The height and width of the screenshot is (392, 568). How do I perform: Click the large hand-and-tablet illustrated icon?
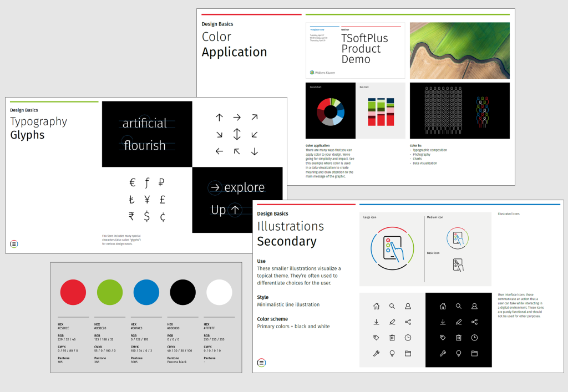392,248
